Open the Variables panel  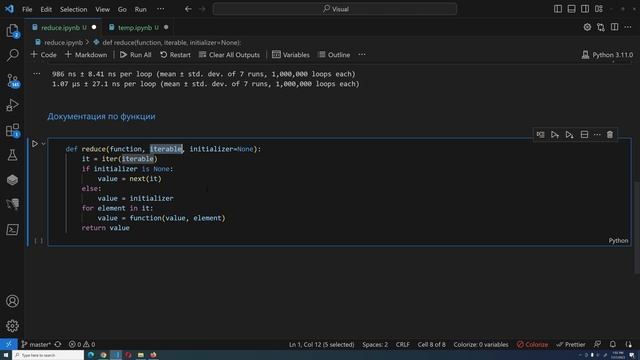pos(291,55)
